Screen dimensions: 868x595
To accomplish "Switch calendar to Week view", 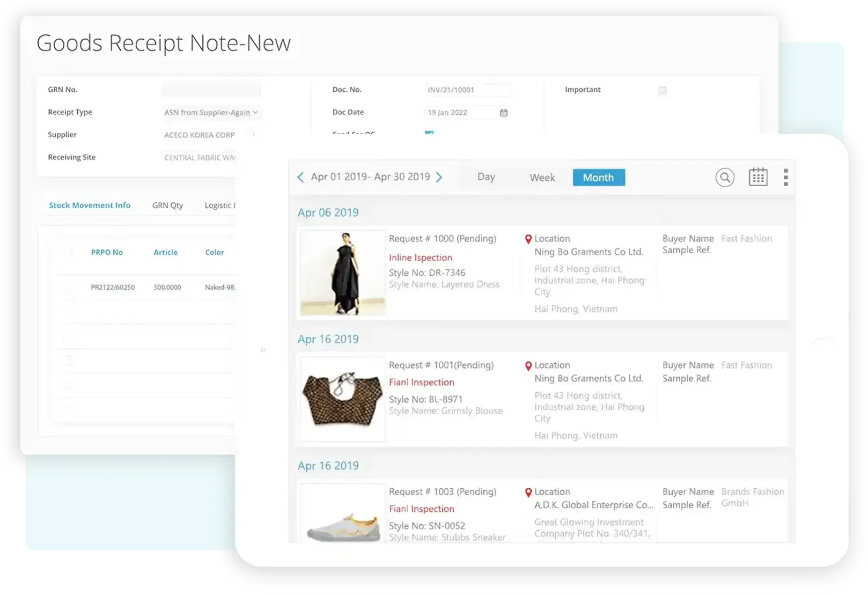I will click(x=542, y=178).
